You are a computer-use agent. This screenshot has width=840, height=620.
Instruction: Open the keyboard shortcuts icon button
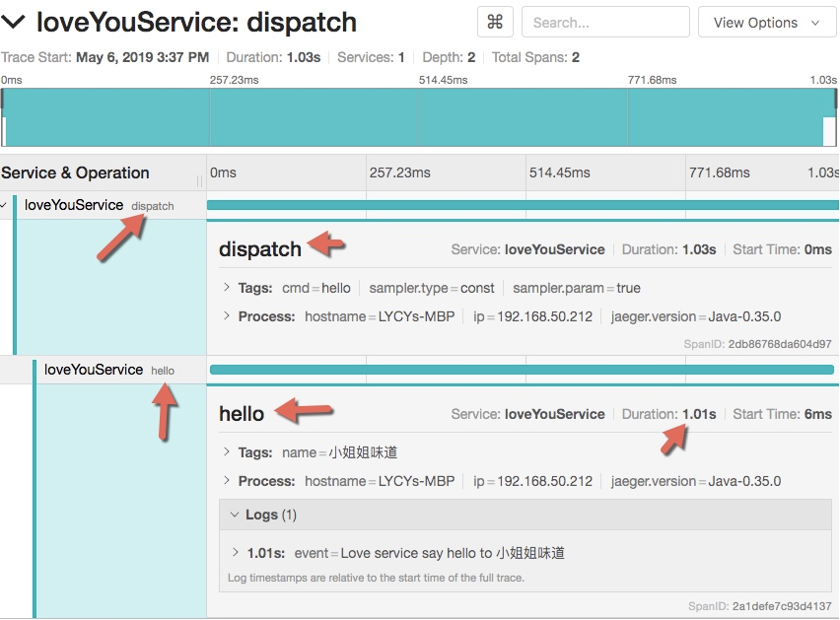(x=495, y=22)
